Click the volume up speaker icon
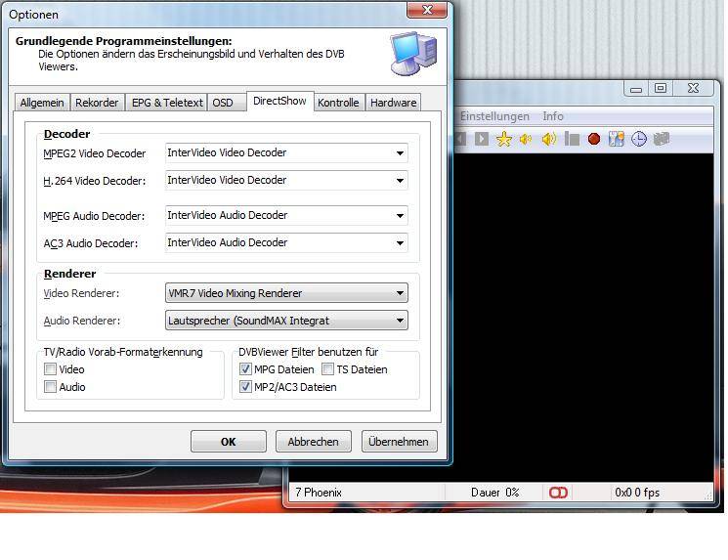Screen dimensions: 728x560 click(x=549, y=139)
